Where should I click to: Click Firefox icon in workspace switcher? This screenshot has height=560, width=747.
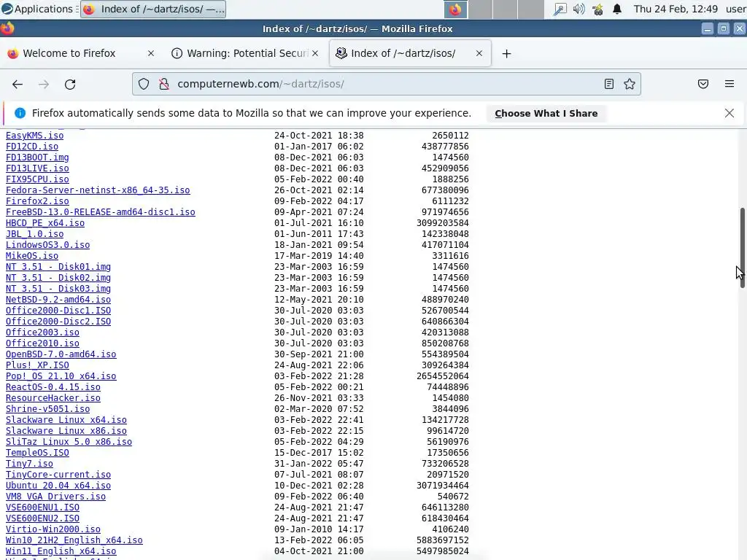click(455, 9)
